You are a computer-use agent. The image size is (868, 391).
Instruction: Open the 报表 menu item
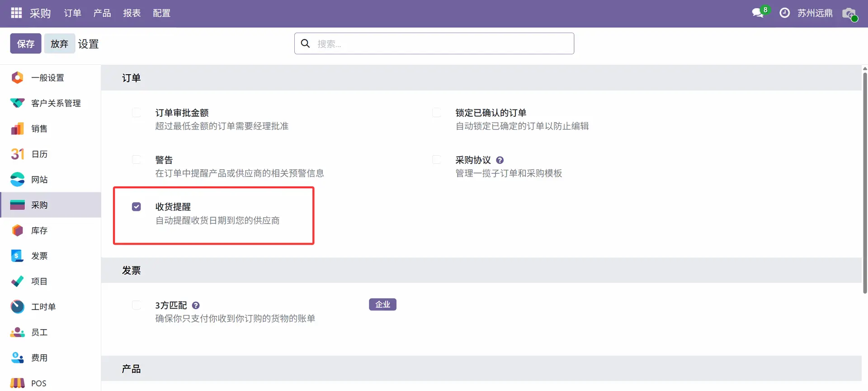(x=132, y=13)
